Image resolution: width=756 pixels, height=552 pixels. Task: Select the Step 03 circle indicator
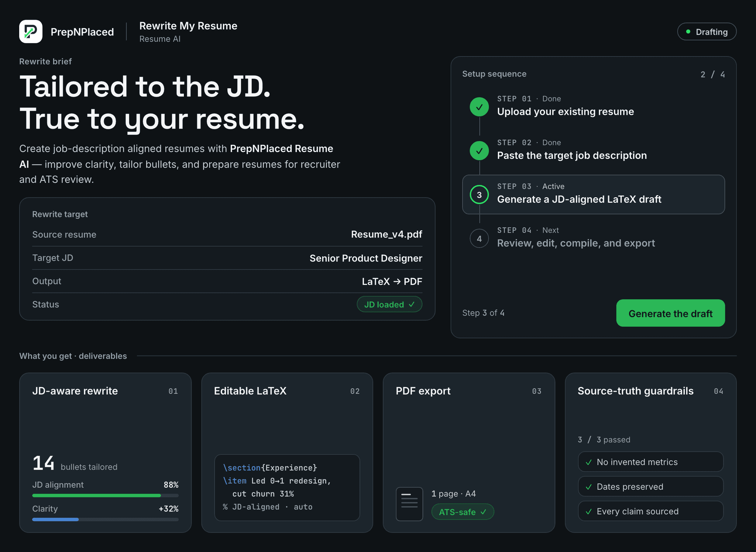479,195
